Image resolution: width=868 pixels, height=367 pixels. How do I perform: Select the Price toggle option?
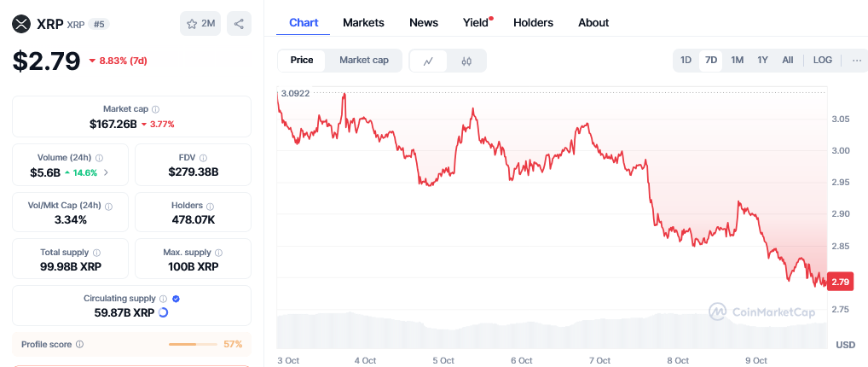[302, 60]
